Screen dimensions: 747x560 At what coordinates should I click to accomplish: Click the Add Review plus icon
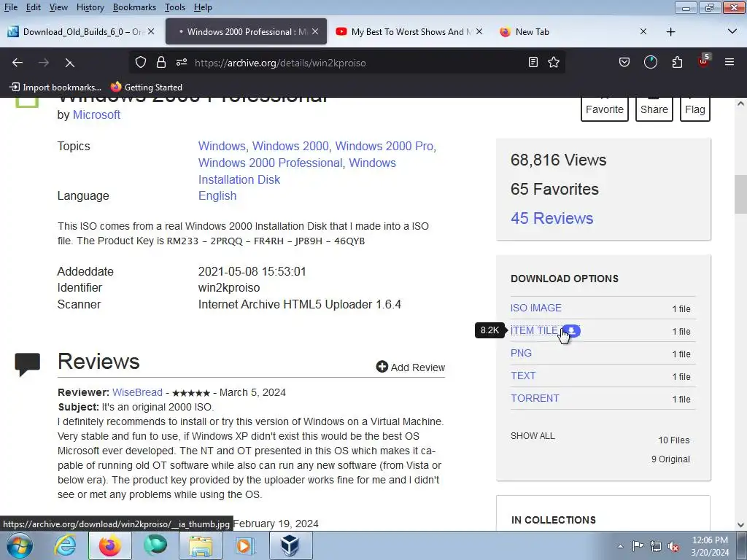[x=382, y=367]
